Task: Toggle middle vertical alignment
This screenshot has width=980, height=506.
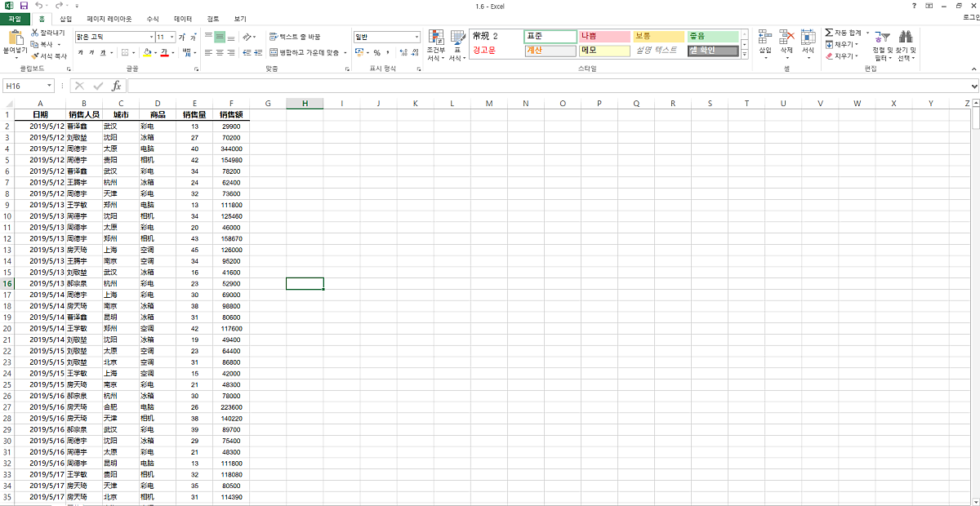Action: click(x=220, y=37)
